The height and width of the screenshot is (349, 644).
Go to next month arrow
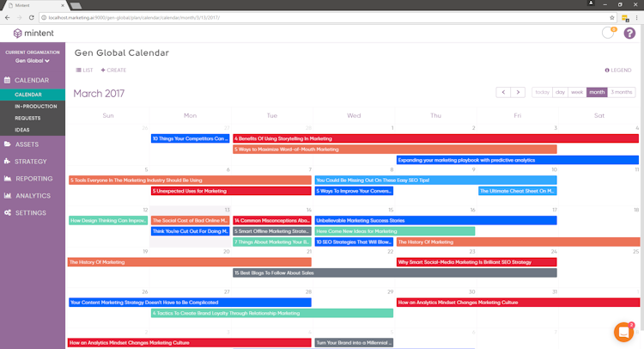[518, 92]
